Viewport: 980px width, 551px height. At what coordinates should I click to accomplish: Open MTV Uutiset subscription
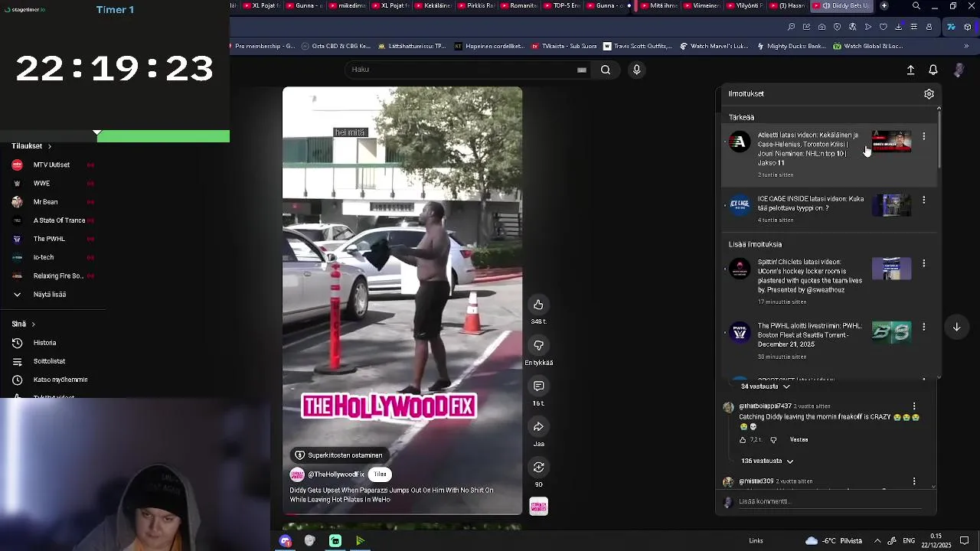(x=51, y=165)
